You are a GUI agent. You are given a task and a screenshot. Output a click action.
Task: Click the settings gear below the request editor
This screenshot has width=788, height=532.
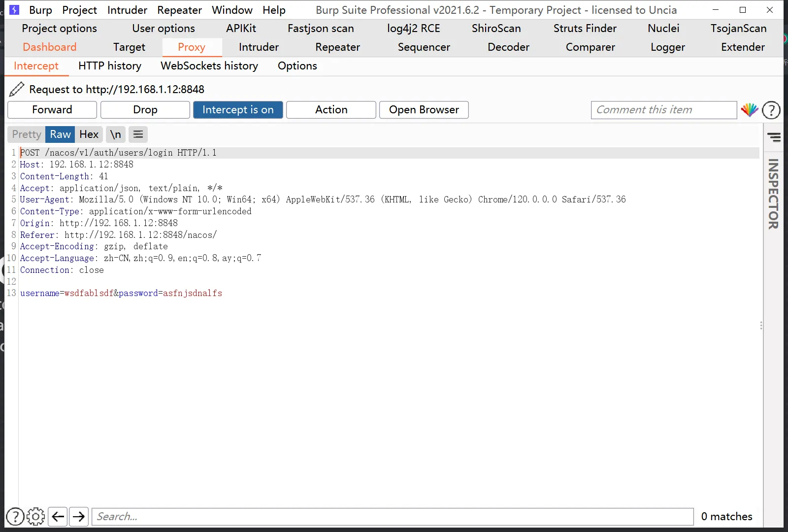coord(35,516)
